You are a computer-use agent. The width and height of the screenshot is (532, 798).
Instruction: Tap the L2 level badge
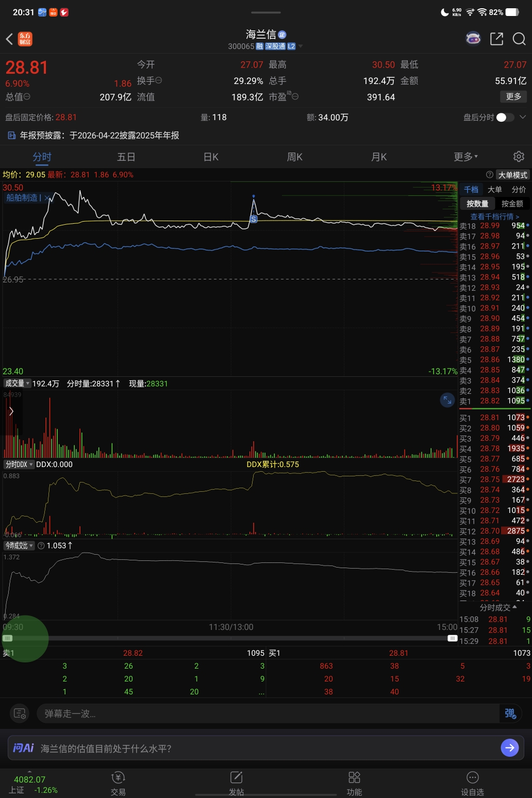[291, 46]
